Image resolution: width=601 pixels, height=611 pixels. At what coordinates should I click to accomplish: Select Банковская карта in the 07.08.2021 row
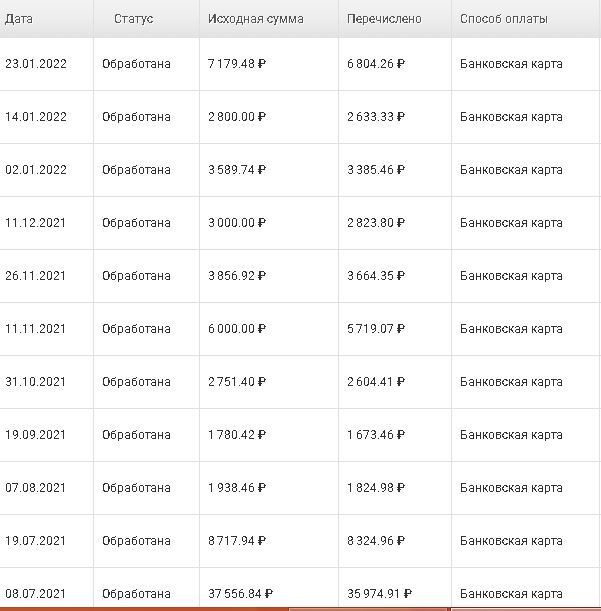[x=511, y=488]
